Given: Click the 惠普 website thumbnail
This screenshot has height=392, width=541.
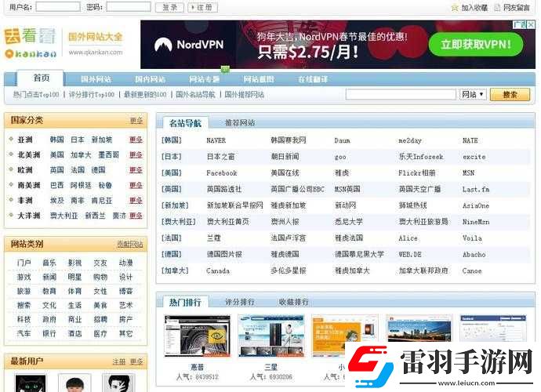Looking at the screenshot, I should point(198,336).
